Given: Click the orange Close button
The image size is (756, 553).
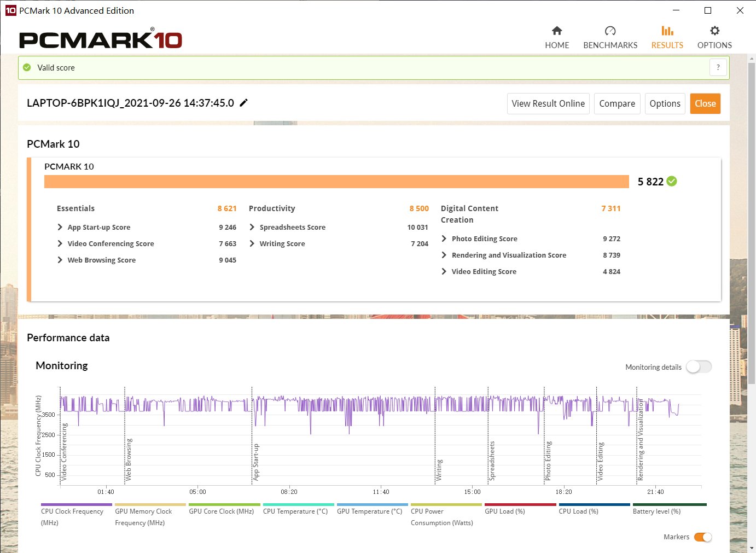Looking at the screenshot, I should [705, 103].
